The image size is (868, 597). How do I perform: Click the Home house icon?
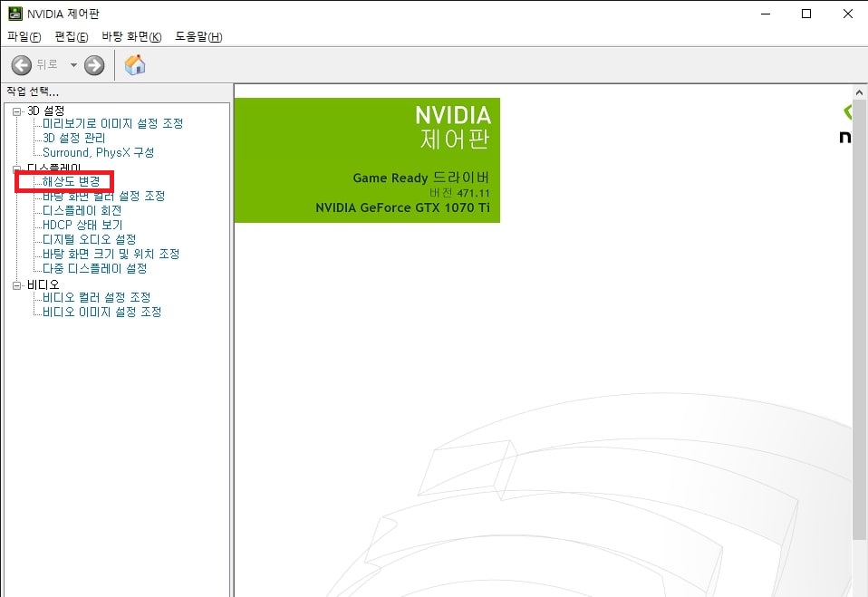click(135, 65)
